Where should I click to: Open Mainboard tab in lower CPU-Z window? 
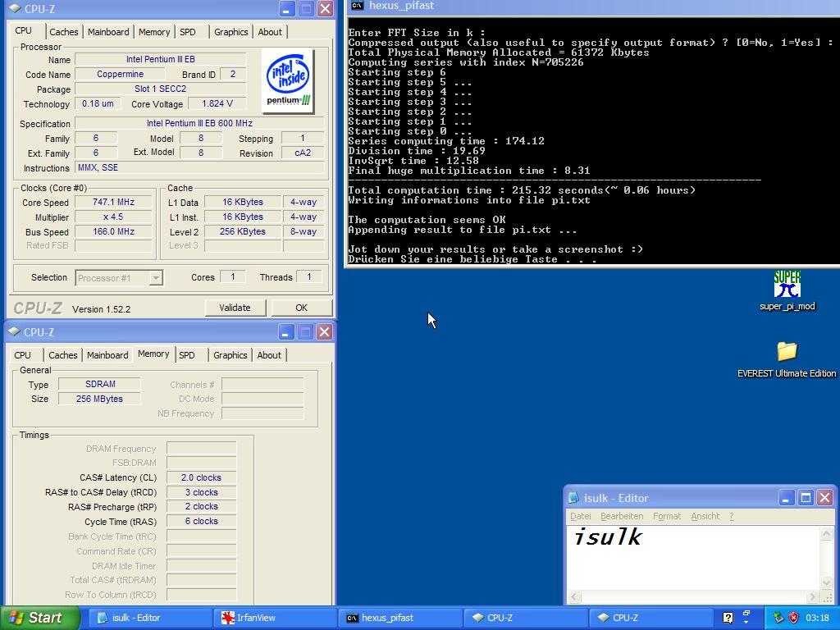tap(107, 355)
